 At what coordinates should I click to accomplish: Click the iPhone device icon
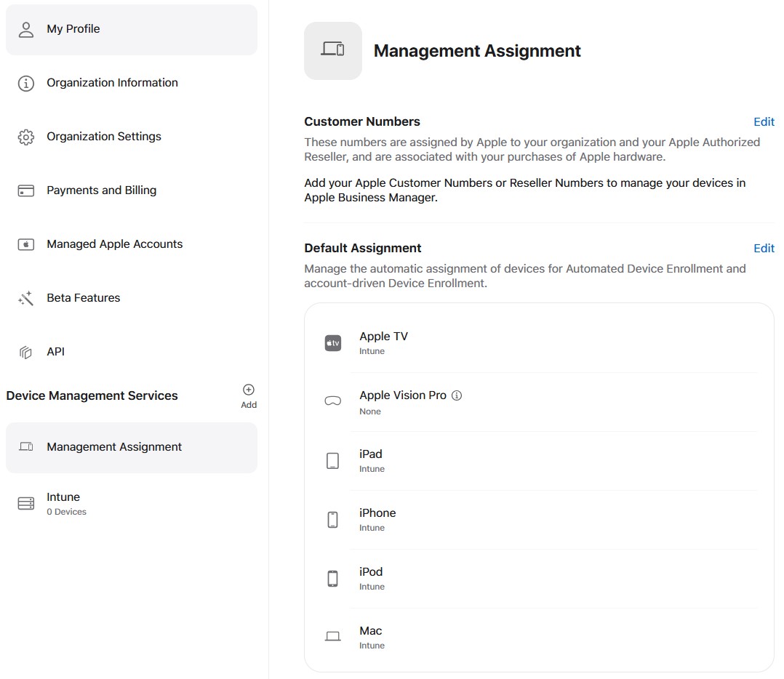pos(332,520)
